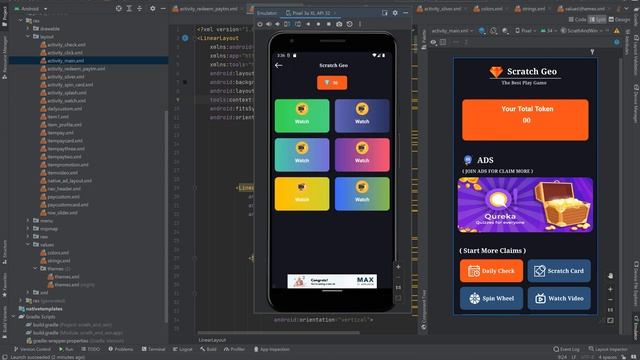This screenshot has width=640, height=360.
Task: Click the night mode icon in design toolbar
Action: pyautogui.click(x=505, y=31)
